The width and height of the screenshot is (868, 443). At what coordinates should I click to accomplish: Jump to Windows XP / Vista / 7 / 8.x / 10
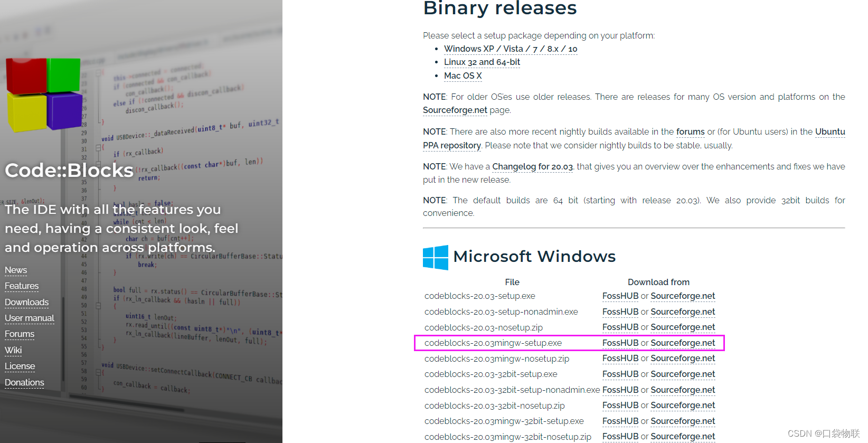(511, 49)
